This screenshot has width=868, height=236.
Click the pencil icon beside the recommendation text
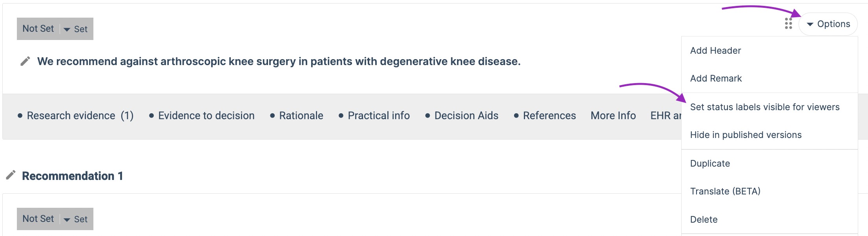coord(25,61)
